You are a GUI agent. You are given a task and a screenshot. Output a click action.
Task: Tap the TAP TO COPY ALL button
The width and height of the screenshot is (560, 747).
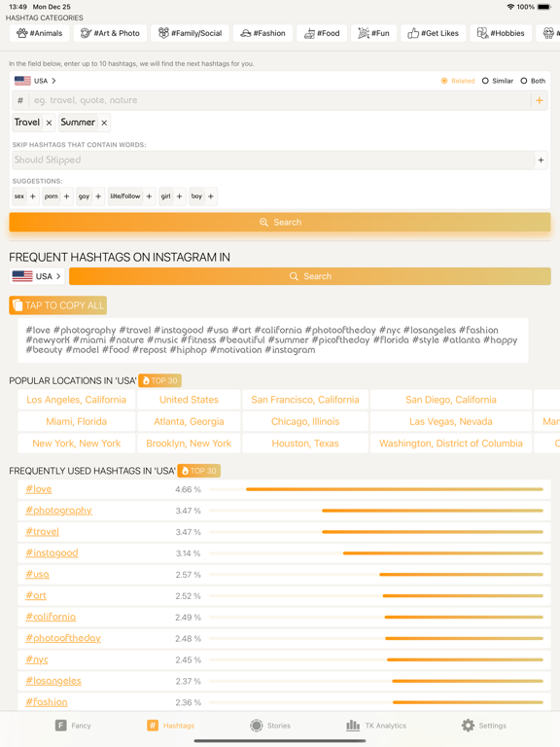(x=57, y=305)
